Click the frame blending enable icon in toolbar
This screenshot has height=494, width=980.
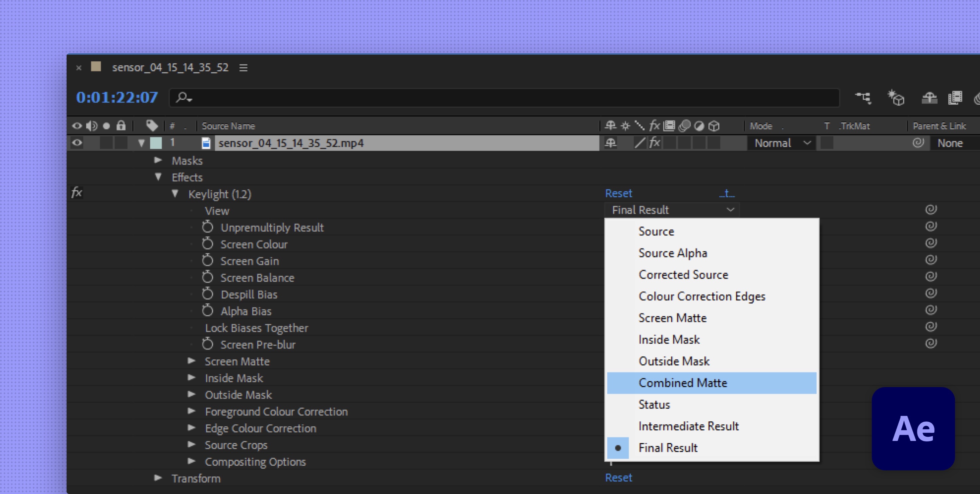coord(955,98)
